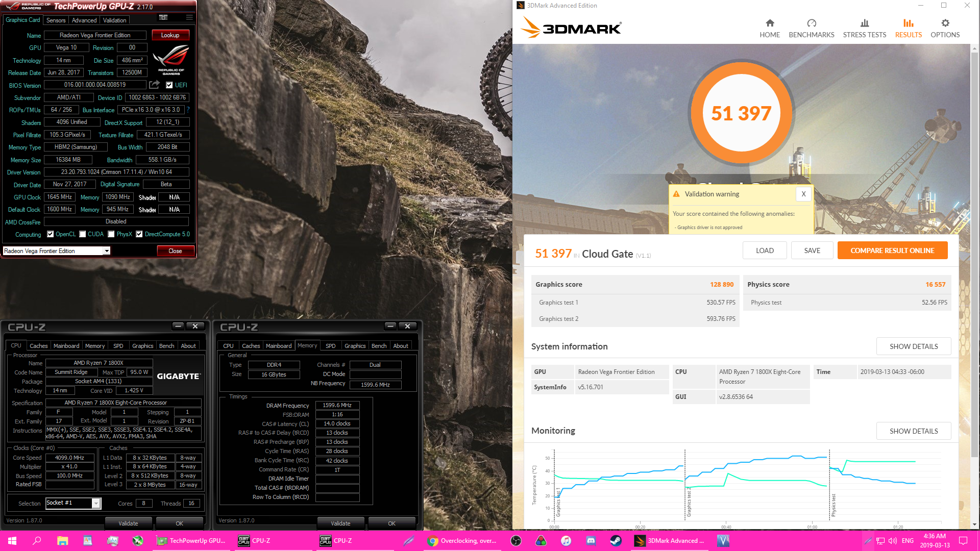The image size is (980, 551).
Task: Click the Close button in GPU-Z
Action: tap(175, 251)
